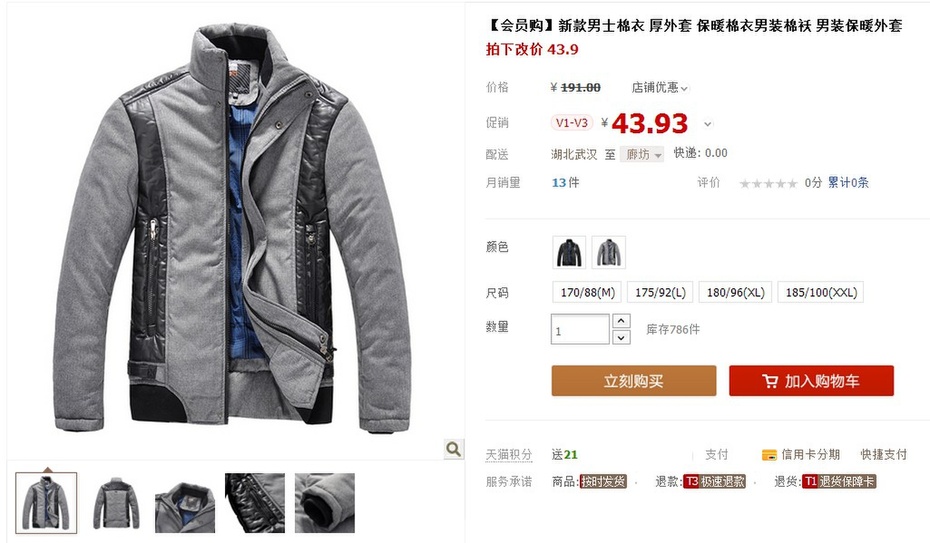The height and width of the screenshot is (543, 930).
Task: Expand the 店铺优惠 dropdown
Action: (660, 88)
